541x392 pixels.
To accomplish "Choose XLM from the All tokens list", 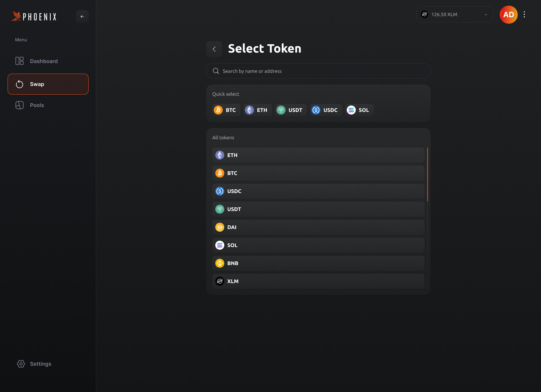I will [318, 281].
